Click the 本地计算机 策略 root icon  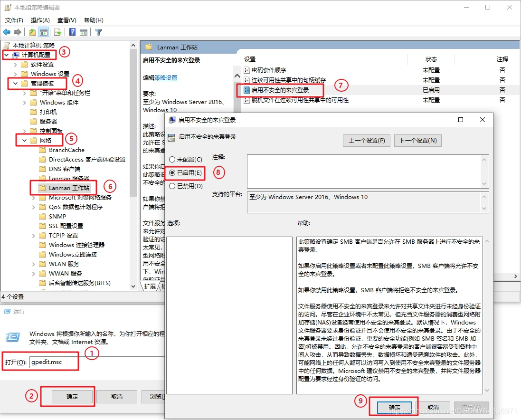(x=7, y=45)
